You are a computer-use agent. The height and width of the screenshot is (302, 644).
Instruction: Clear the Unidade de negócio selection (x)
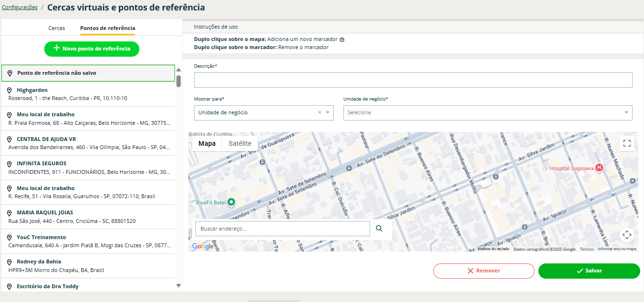click(x=320, y=112)
